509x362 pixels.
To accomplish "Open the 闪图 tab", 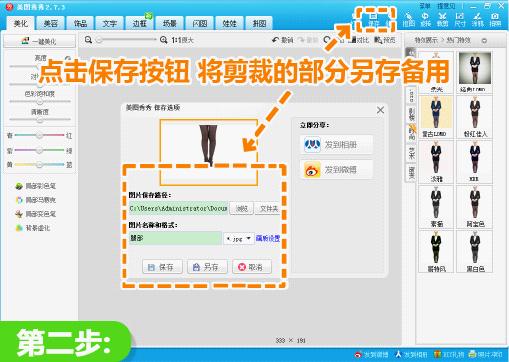I will [x=199, y=23].
